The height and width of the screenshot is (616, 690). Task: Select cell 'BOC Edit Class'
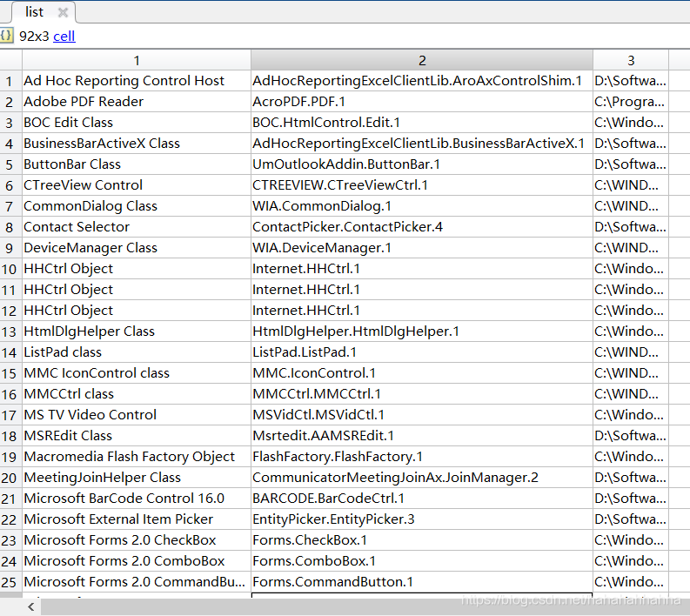click(137, 123)
